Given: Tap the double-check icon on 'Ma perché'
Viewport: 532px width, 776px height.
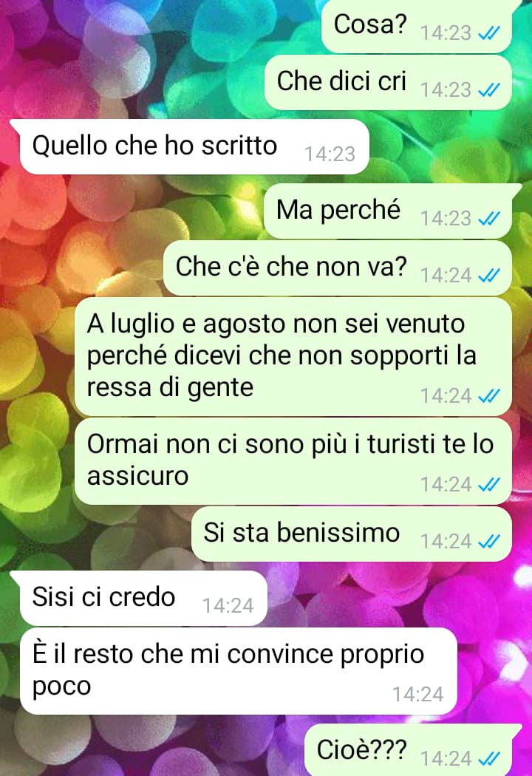Looking at the screenshot, I should click(x=489, y=219).
